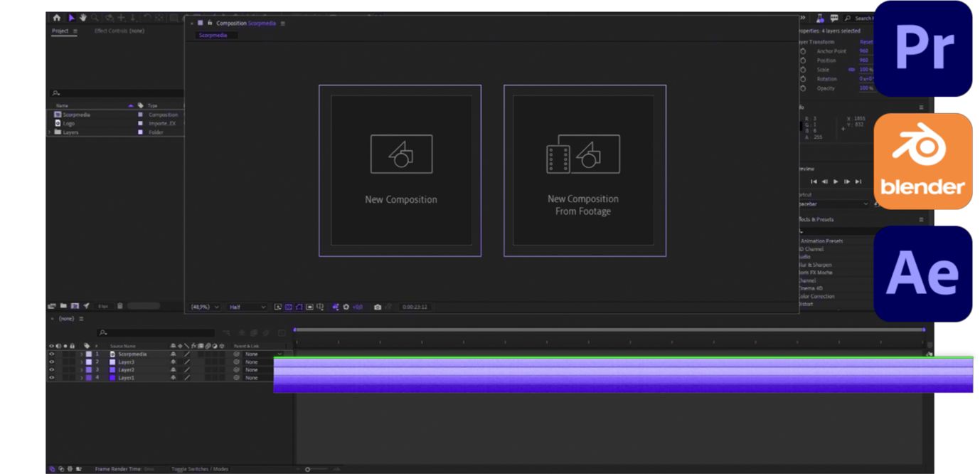Toggle visibility of Layer2
This screenshot has width=980, height=474.
(51, 370)
